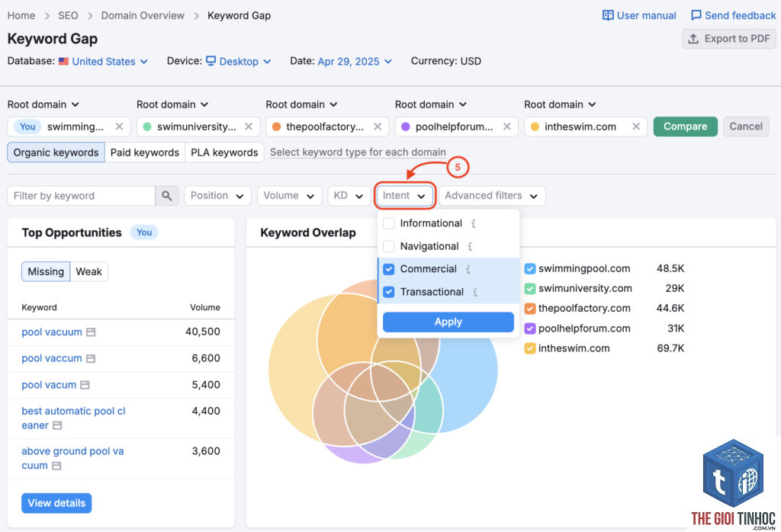This screenshot has width=781, height=532.
Task: Toggle thepoolfactory.com legend checkbox
Action: coord(530,309)
